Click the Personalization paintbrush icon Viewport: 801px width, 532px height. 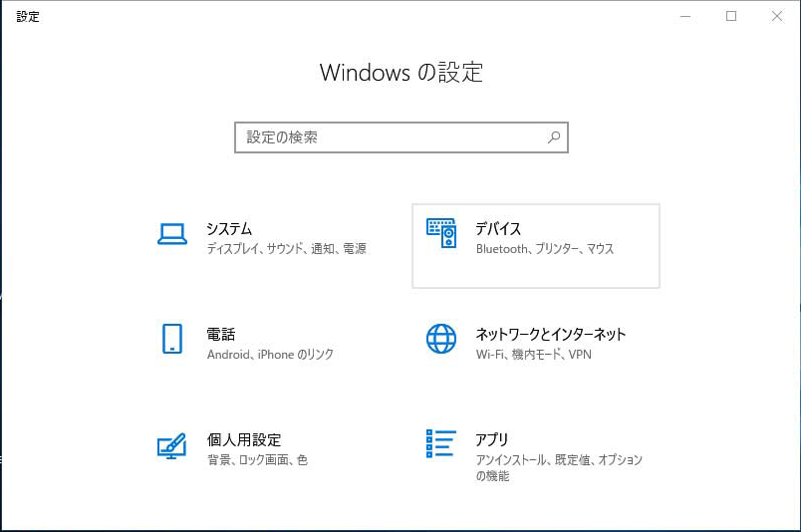pos(172,444)
